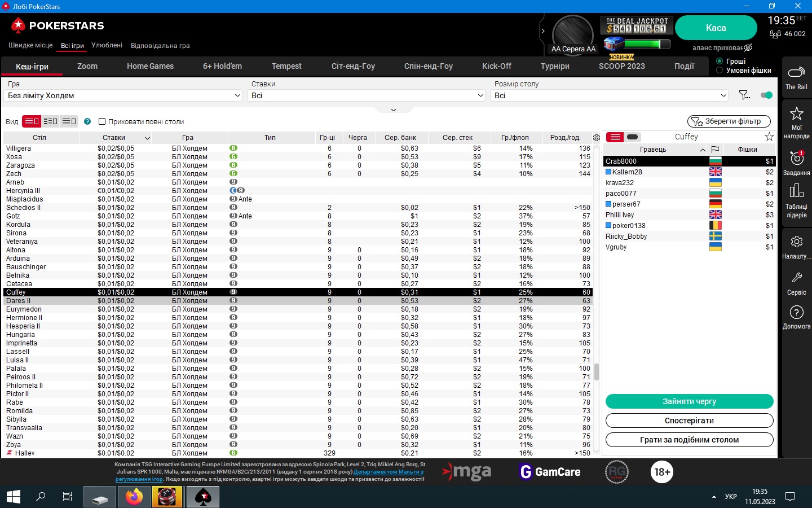Open the Кеш-ігри tab
The width and height of the screenshot is (812, 508).
32,66
